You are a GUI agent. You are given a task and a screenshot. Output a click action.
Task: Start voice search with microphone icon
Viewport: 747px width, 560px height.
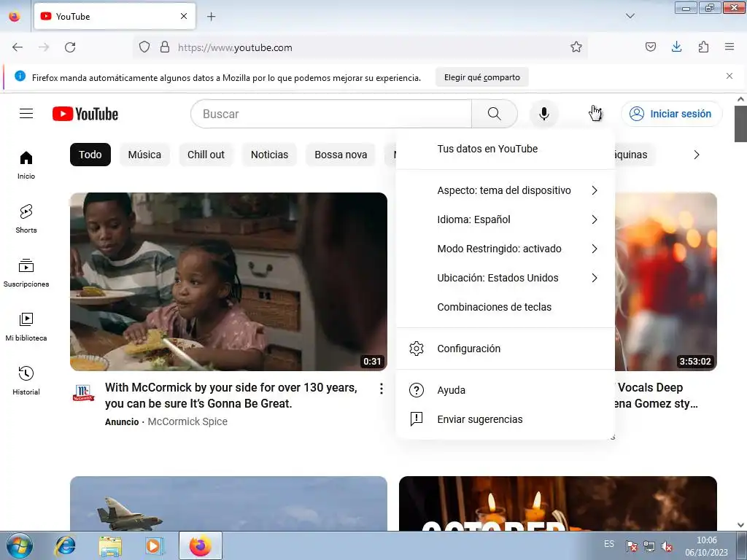click(543, 114)
